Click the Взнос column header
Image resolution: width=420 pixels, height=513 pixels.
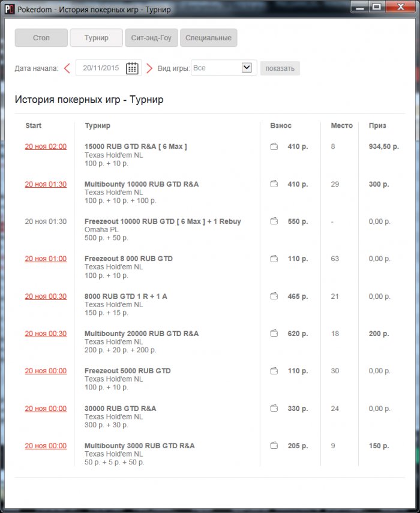pos(281,125)
